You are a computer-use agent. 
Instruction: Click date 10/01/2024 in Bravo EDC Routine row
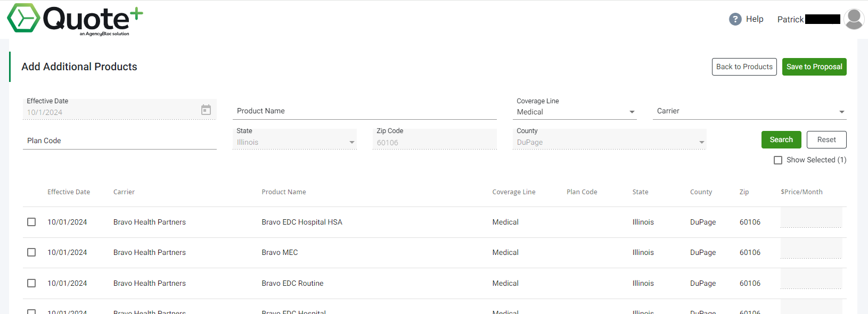[67, 283]
